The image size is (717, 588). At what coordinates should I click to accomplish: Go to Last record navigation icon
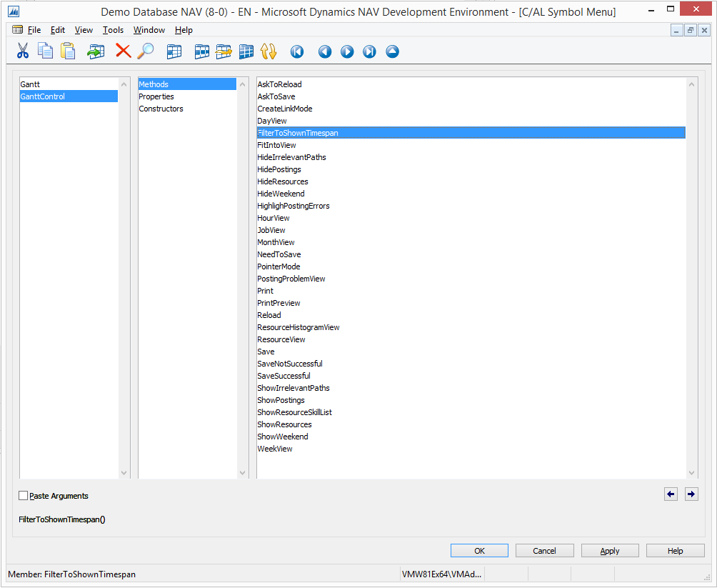(369, 51)
